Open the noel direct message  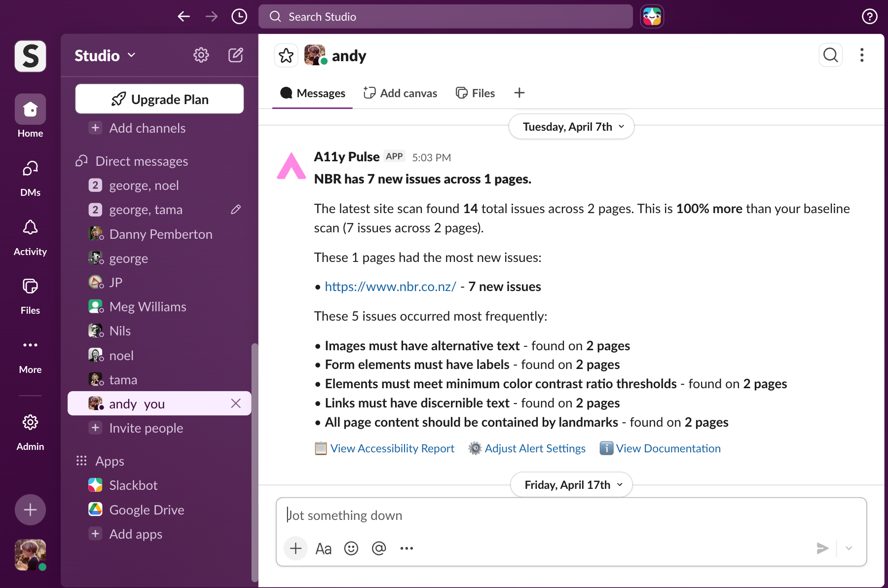pos(159,355)
